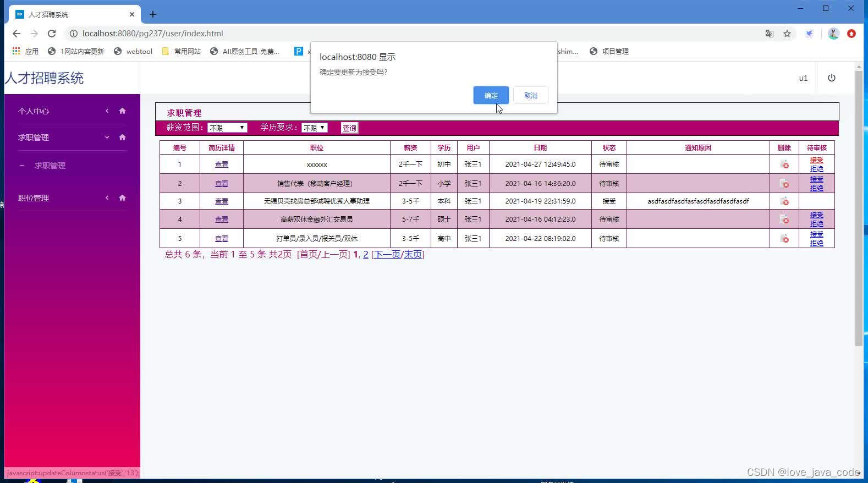Close the 人才招聘系统 tab
The width and height of the screenshot is (868, 483).
(x=132, y=14)
